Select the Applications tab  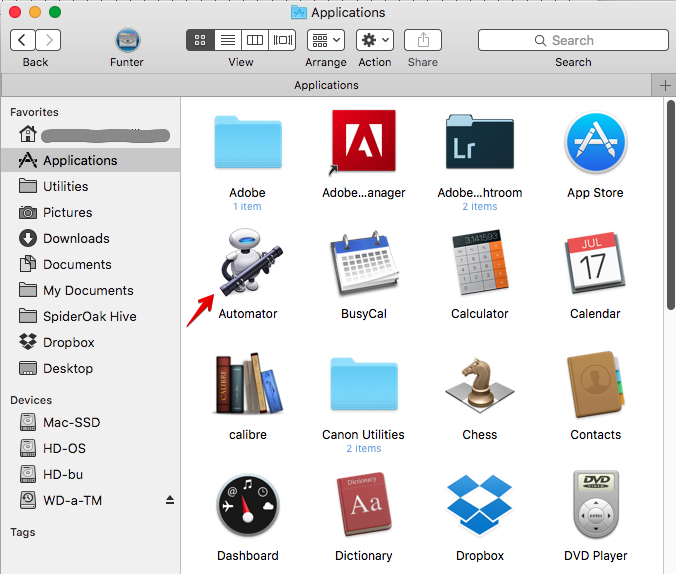[326, 86]
